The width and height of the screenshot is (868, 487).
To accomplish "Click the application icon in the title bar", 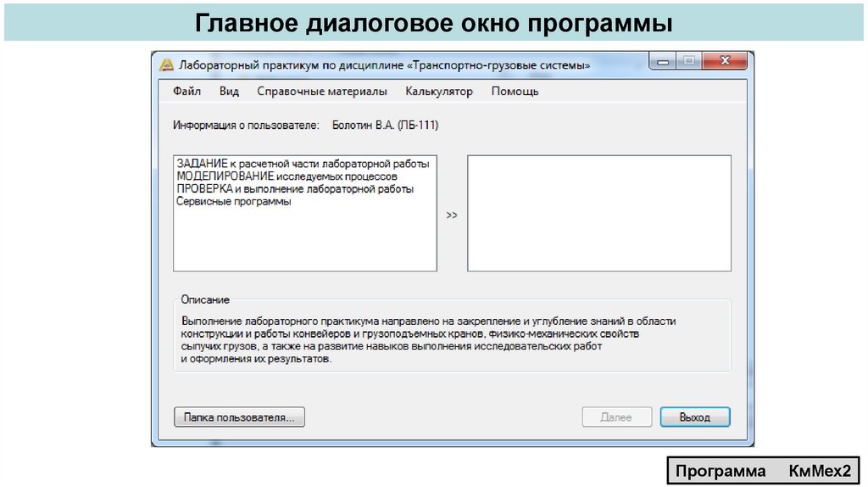I will [166, 65].
